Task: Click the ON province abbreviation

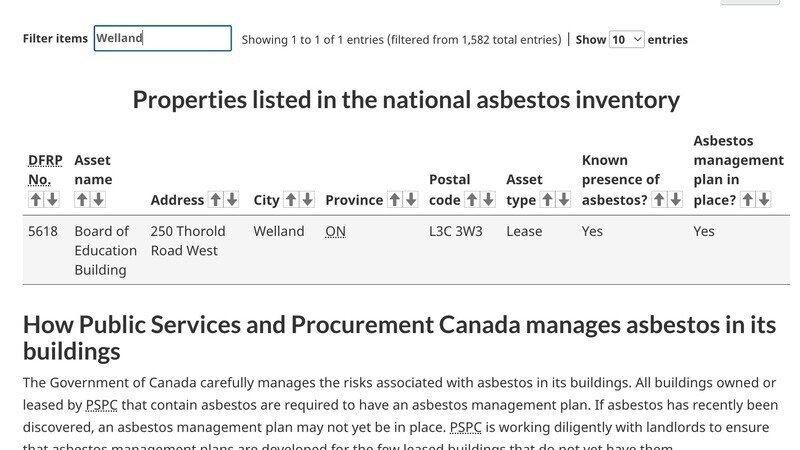Action: pos(335,232)
